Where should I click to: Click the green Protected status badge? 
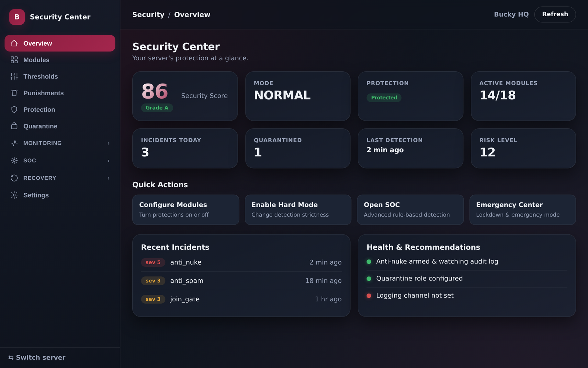coord(384,98)
